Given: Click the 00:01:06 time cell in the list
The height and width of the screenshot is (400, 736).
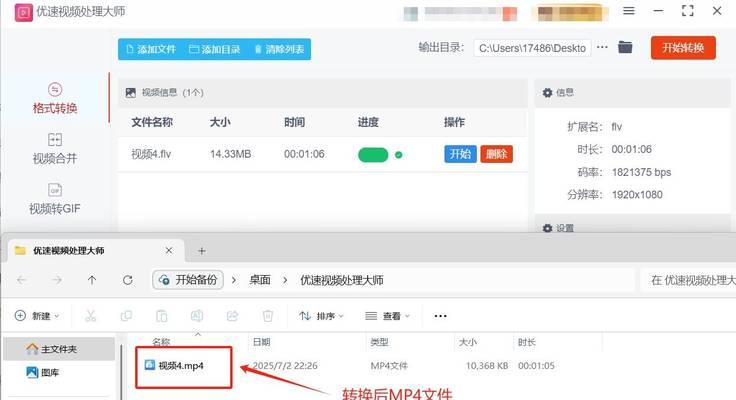Looking at the screenshot, I should coord(304,154).
